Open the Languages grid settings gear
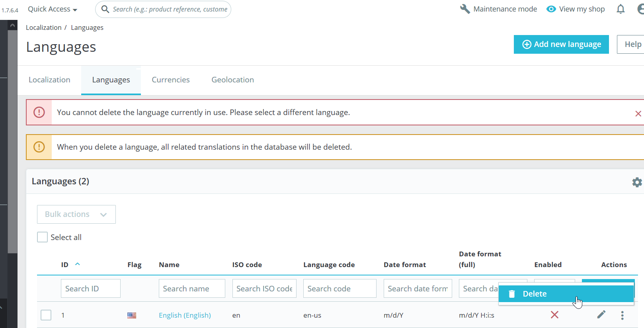 637,182
